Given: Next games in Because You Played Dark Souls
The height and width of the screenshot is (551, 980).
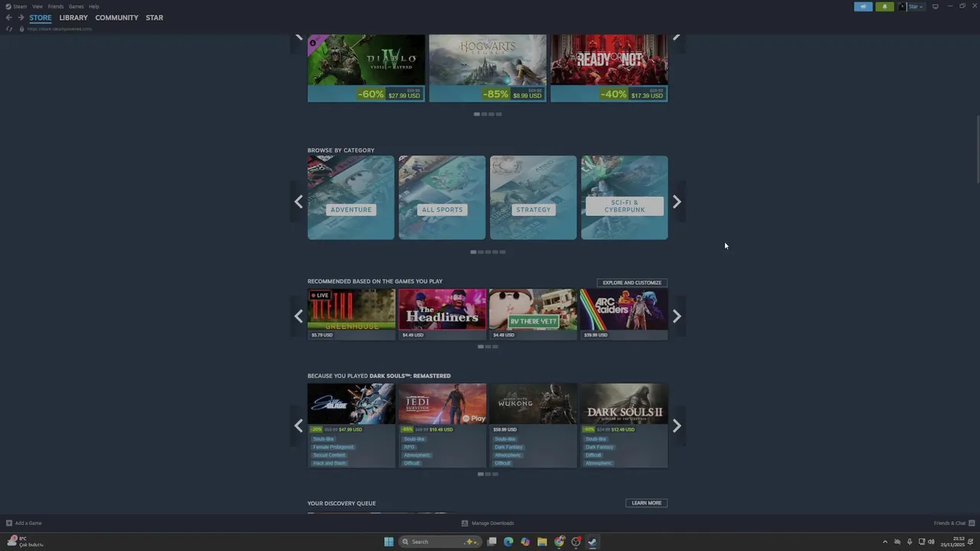Looking at the screenshot, I should [677, 426].
